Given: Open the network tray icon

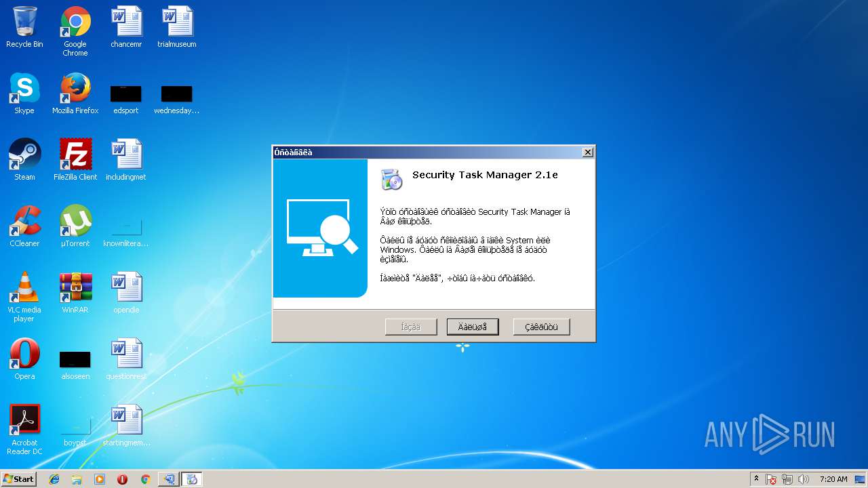Looking at the screenshot, I should (x=787, y=479).
